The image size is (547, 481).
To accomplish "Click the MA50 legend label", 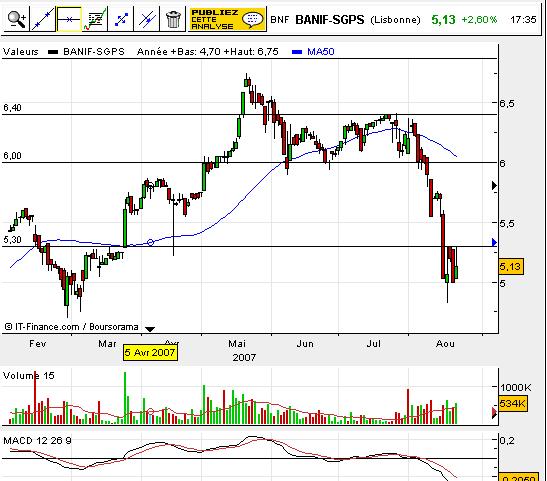I will [x=321, y=52].
